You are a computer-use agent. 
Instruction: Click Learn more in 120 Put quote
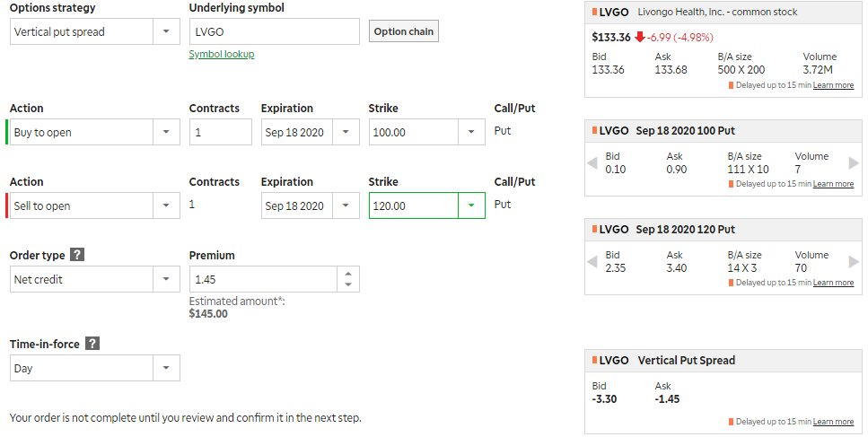[833, 282]
